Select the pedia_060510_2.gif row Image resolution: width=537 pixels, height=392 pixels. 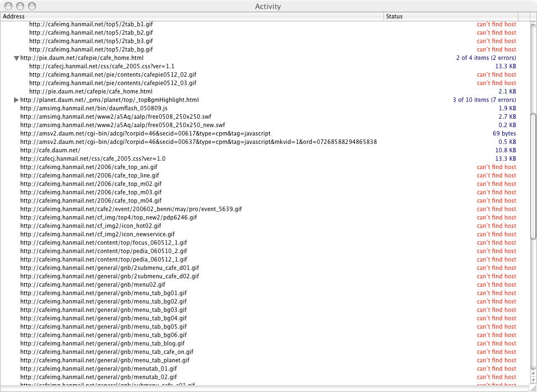(x=265, y=251)
